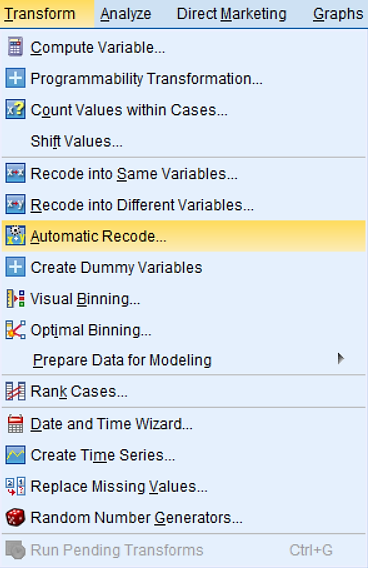
Task: Open the Analyze menu
Action: pyautogui.click(x=125, y=14)
